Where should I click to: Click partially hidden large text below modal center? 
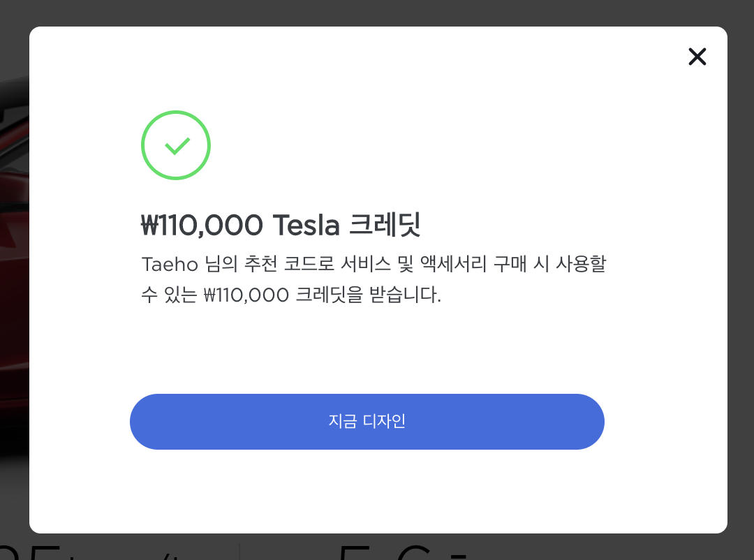(403, 552)
